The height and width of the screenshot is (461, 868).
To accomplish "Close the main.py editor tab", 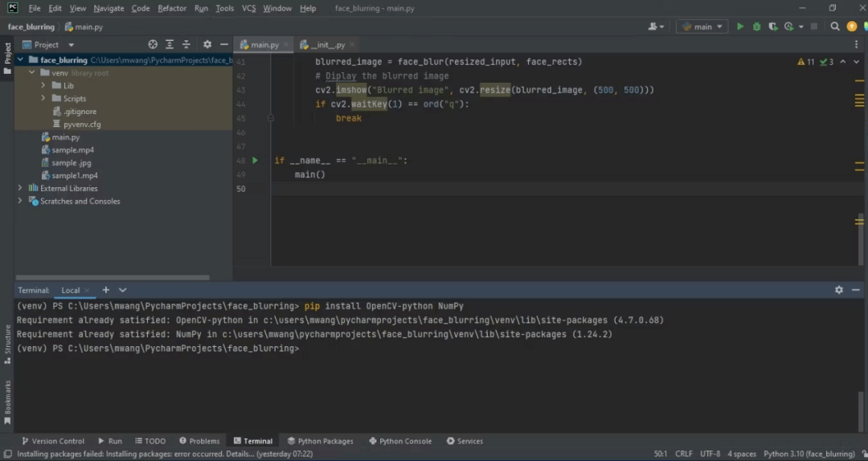I will pos(285,45).
